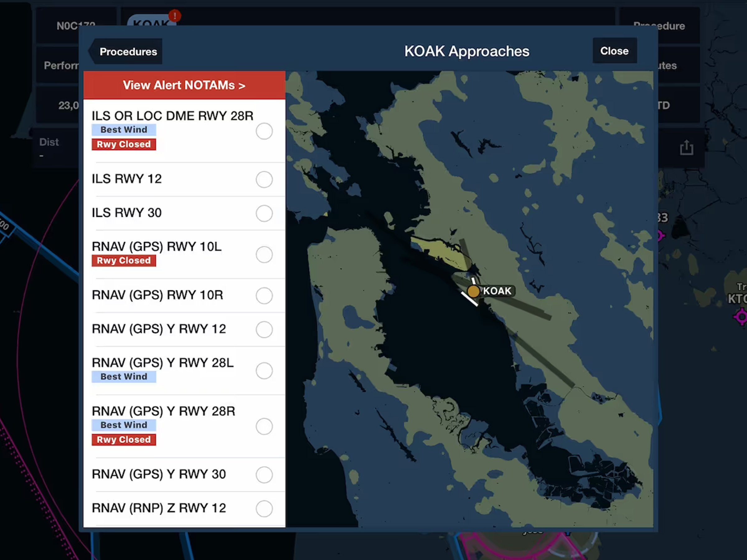This screenshot has width=747, height=560.
Task: Choose ILS RWY 30 radio button
Action: tap(264, 213)
